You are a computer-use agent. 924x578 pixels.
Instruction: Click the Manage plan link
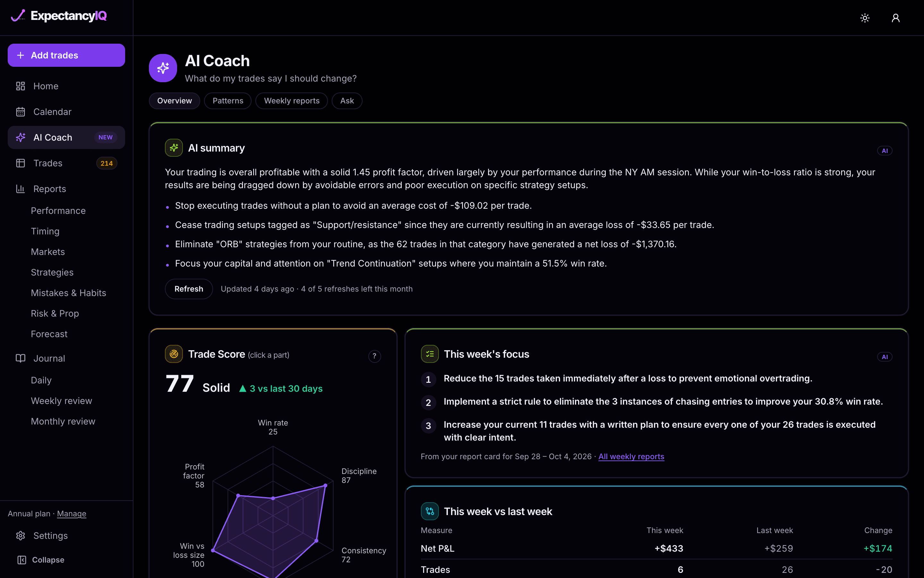coord(72,513)
